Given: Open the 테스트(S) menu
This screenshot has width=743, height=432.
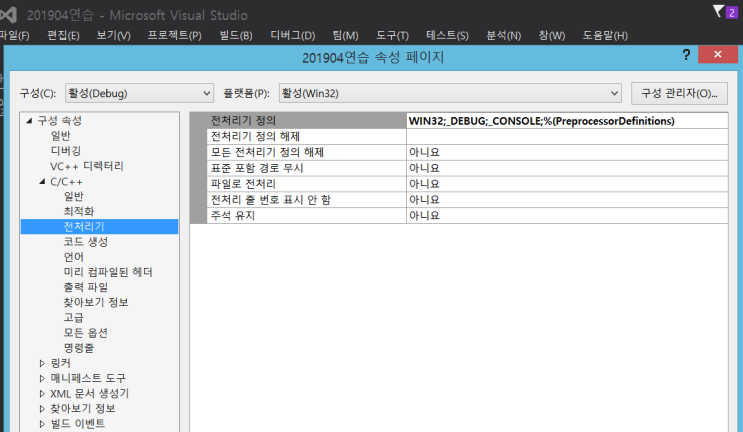Looking at the screenshot, I should pyautogui.click(x=447, y=36).
